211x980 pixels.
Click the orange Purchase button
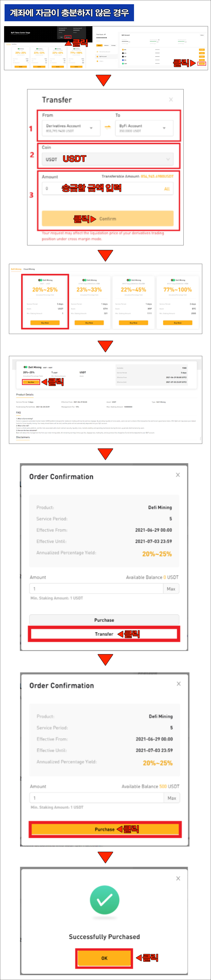pyautogui.click(x=105, y=829)
